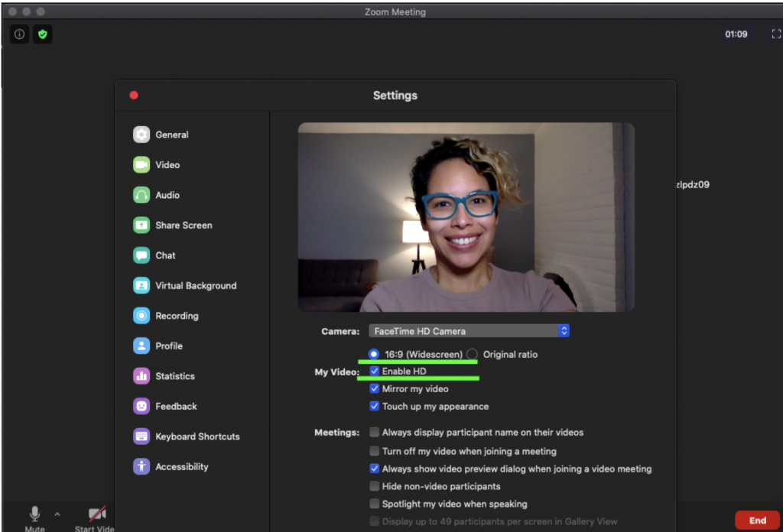Enter full screen via the corner icon
This screenshot has height=532, width=783.
pyautogui.click(x=776, y=34)
